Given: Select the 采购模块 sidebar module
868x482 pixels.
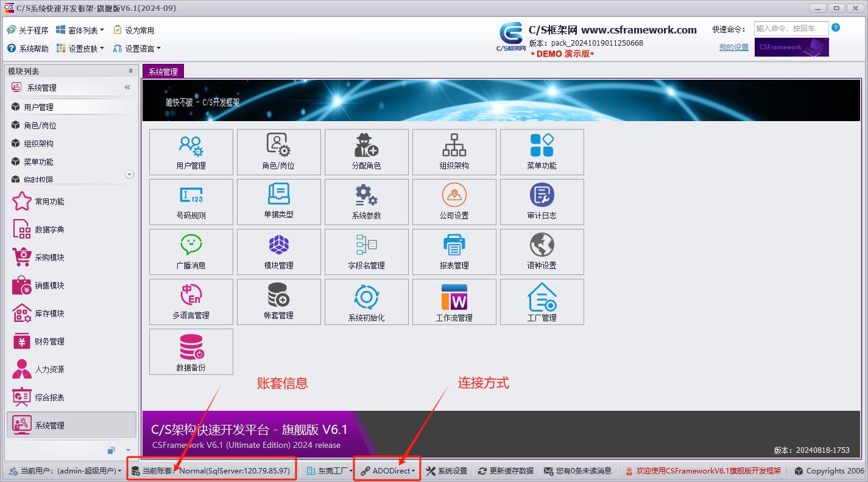Looking at the screenshot, I should tap(49, 257).
